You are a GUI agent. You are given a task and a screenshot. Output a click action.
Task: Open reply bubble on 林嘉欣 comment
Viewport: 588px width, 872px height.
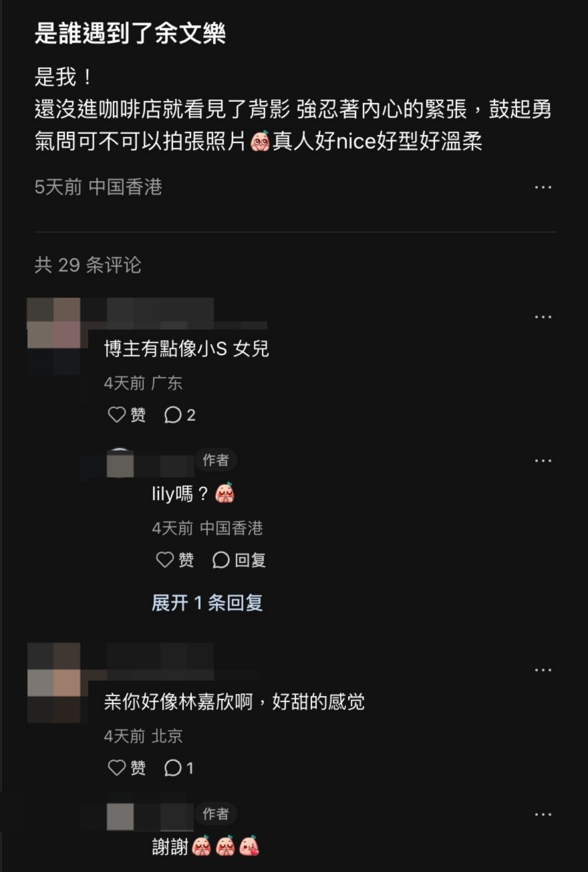click(x=179, y=768)
